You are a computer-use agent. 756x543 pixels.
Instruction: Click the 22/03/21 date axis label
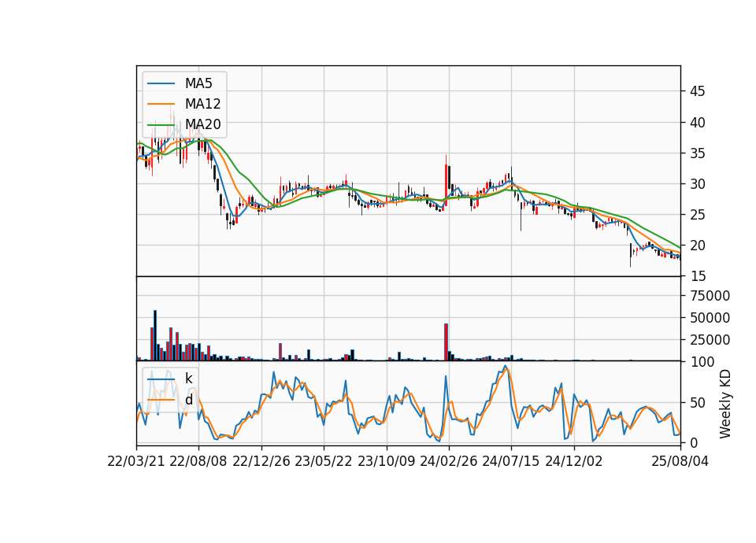(136, 461)
